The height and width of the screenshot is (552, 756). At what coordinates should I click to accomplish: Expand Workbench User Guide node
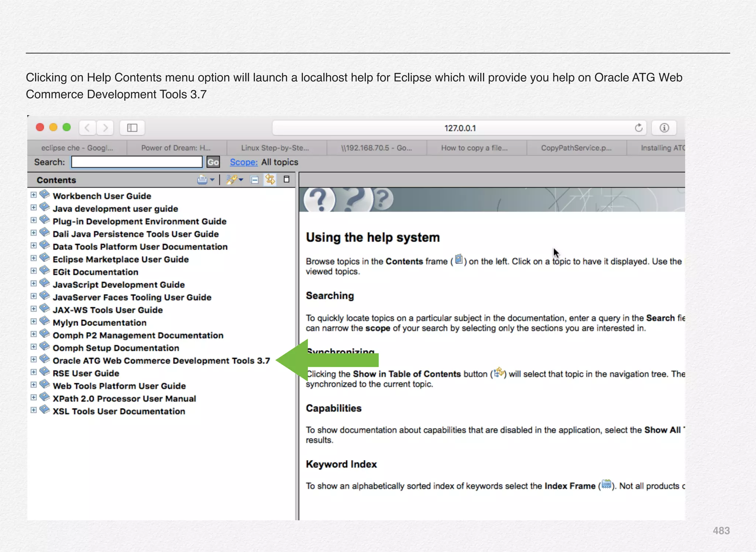click(34, 195)
